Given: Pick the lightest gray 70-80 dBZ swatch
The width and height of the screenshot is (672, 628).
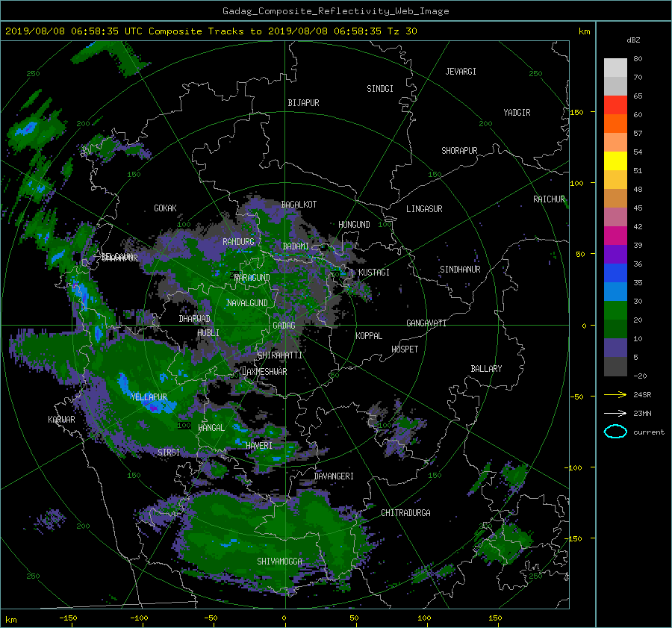Looking at the screenshot, I should click(615, 67).
